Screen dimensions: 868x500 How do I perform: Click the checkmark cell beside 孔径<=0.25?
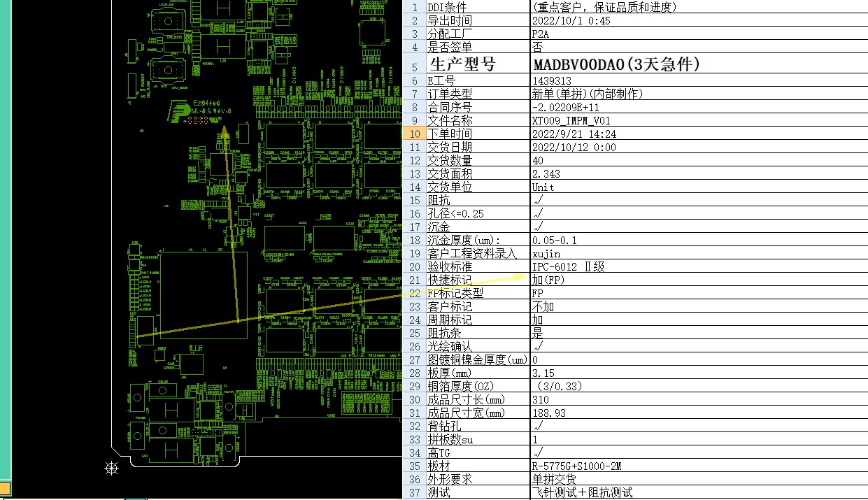coord(699,213)
